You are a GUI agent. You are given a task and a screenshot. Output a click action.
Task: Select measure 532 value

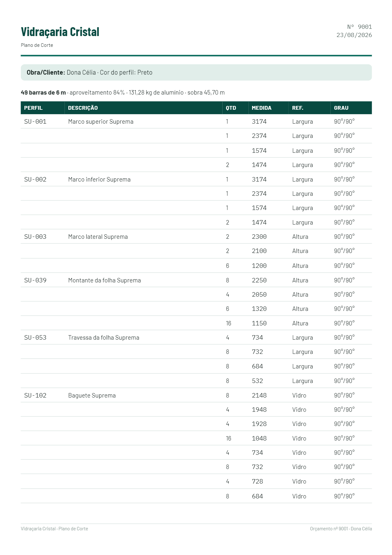[x=257, y=381]
